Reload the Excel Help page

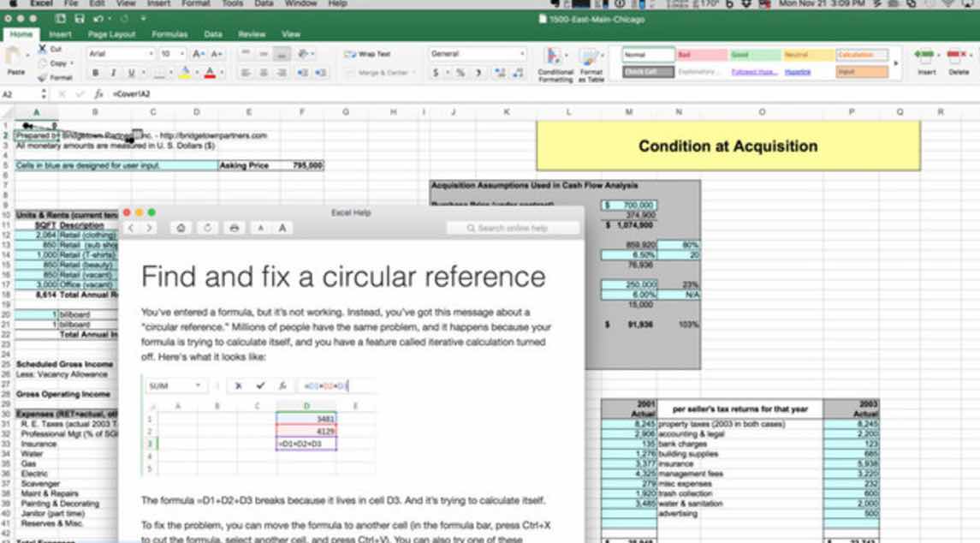(207, 229)
